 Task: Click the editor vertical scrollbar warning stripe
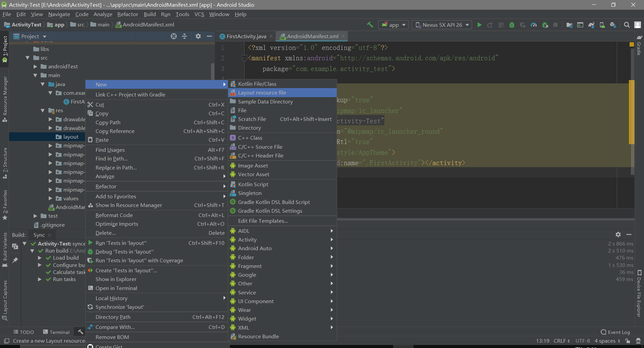coord(632,112)
